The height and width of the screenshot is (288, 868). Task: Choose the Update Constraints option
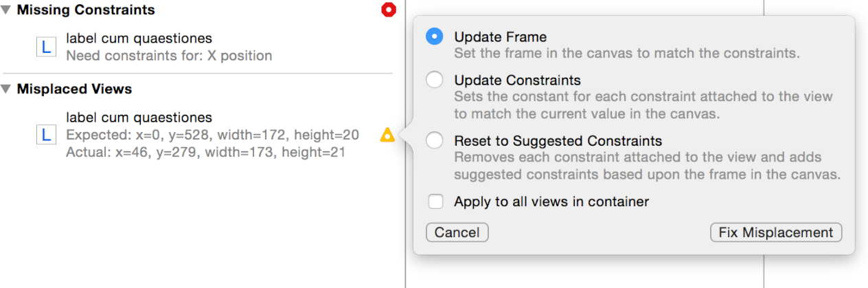pyautogui.click(x=435, y=80)
